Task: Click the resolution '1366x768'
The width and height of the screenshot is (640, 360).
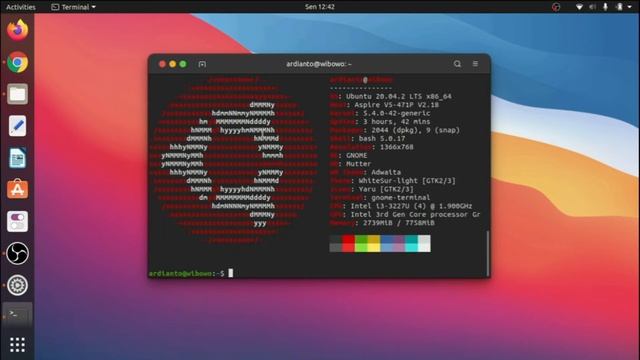Action: click(396, 147)
